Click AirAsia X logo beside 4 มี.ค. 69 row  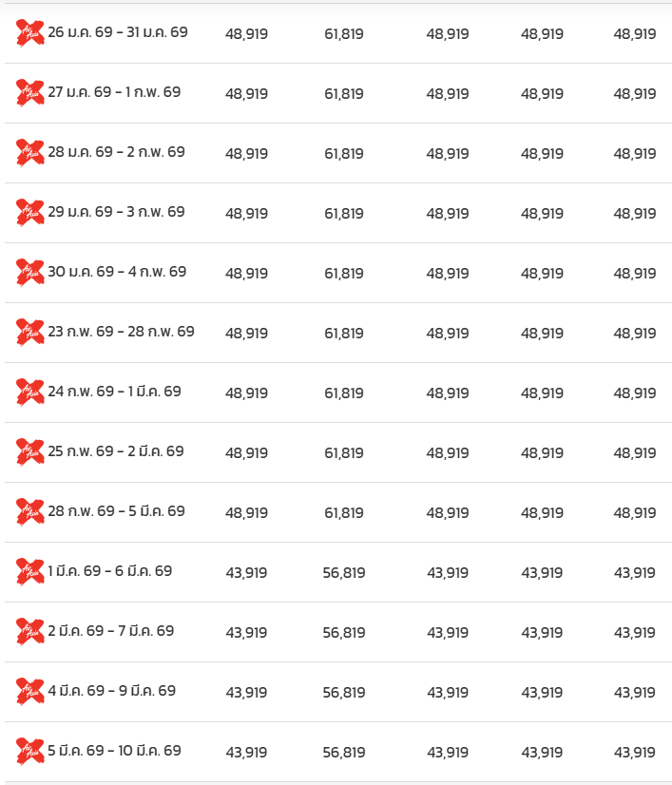click(x=30, y=692)
